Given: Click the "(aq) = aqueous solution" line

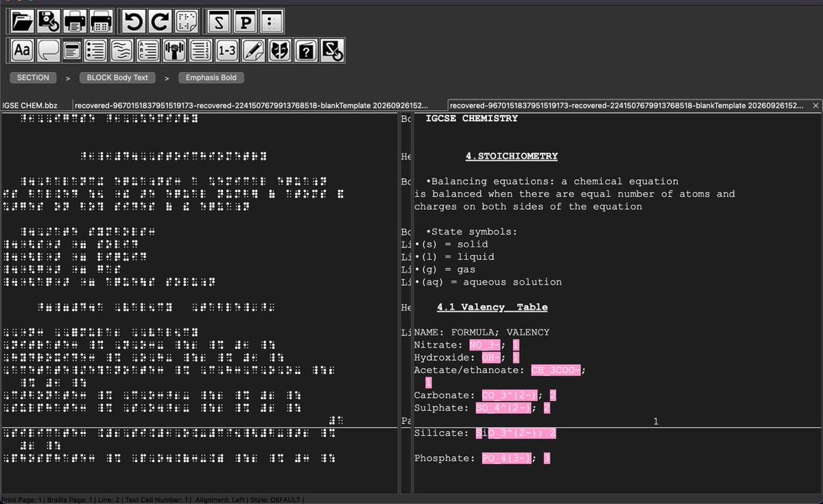Looking at the screenshot, I should 488,283.
